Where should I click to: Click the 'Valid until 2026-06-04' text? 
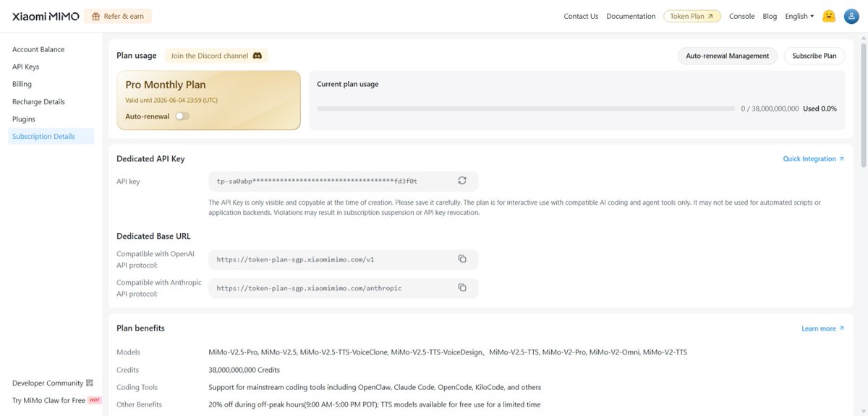pyautogui.click(x=170, y=101)
